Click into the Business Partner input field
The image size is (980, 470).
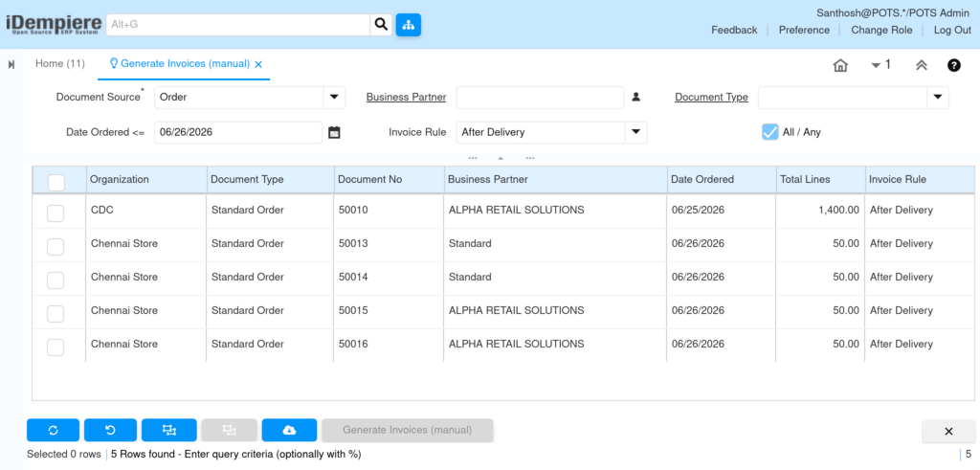(x=540, y=98)
